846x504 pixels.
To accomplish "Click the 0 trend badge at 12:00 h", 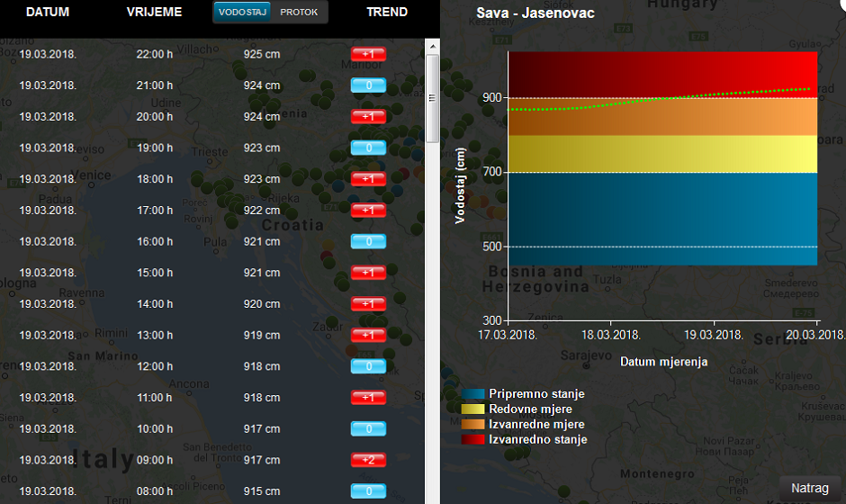I will (368, 366).
